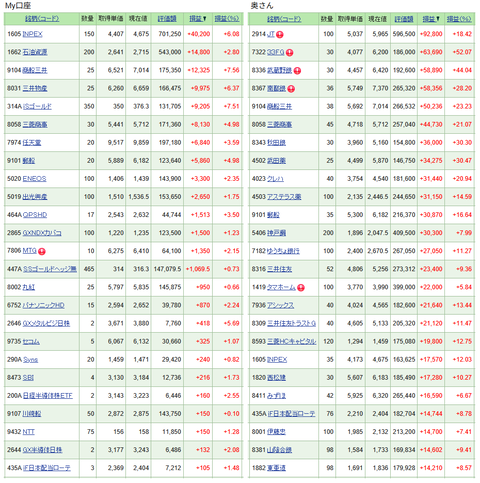Open 9104 stock link in My口座 table
480x483 pixels.
[35, 70]
